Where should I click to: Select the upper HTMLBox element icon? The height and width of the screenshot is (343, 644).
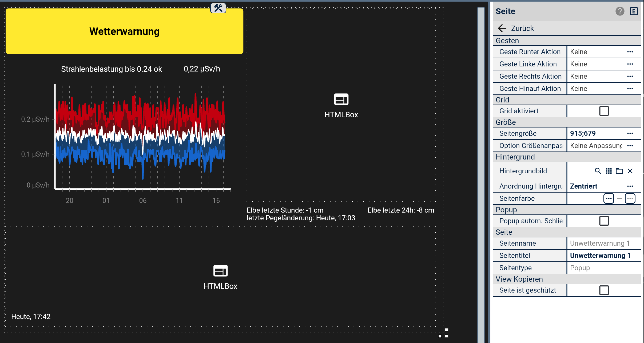tap(341, 99)
